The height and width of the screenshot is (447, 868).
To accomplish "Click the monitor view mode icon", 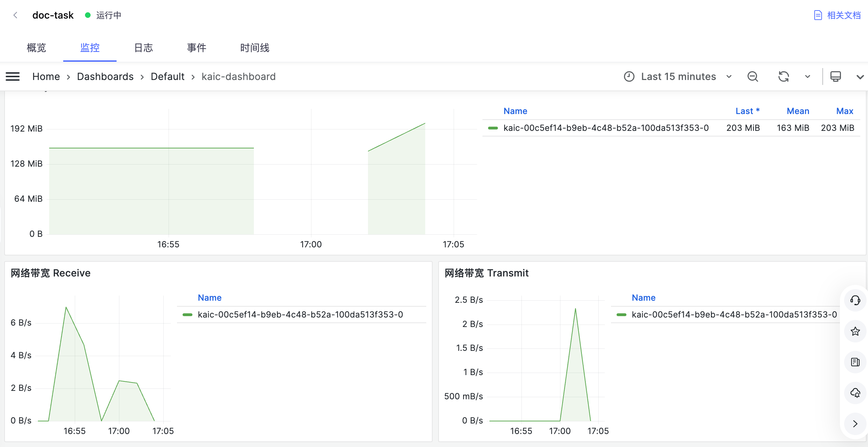I will (x=835, y=76).
